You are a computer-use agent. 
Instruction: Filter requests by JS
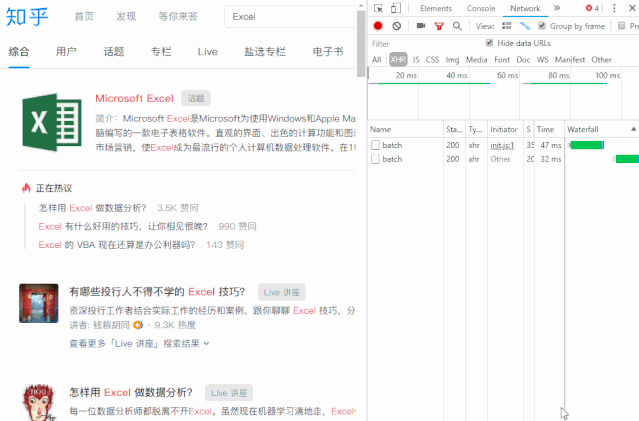point(416,60)
